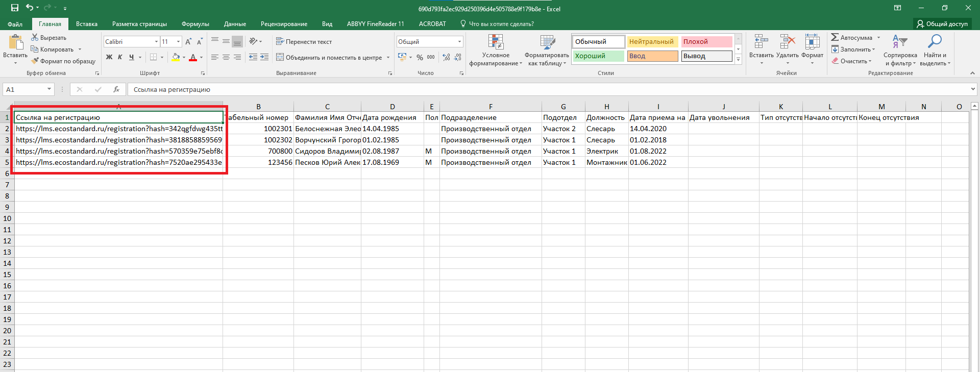
Task: Open the text orientation button
Action: tap(254, 41)
